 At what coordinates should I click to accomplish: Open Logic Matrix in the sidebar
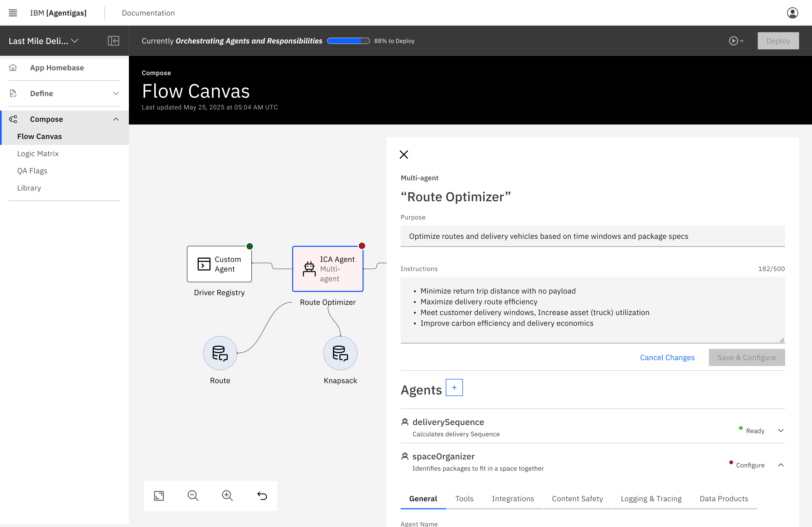coord(38,153)
